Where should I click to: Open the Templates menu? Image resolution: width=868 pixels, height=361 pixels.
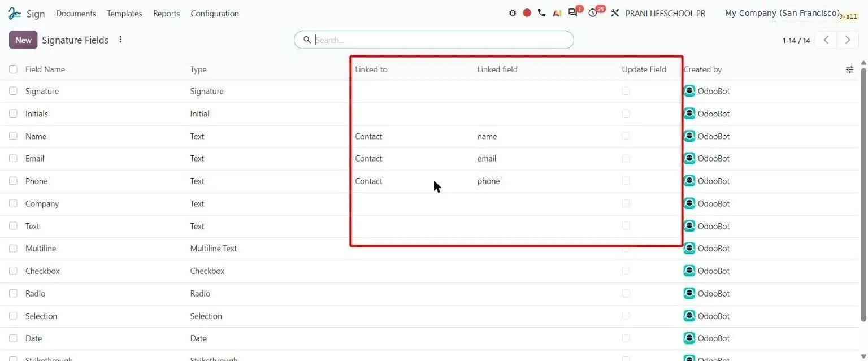pyautogui.click(x=124, y=13)
